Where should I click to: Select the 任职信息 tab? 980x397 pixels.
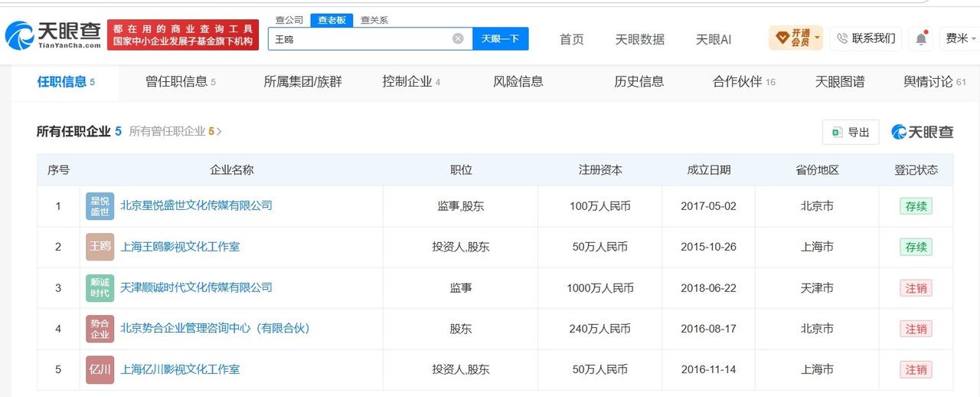click(66, 82)
